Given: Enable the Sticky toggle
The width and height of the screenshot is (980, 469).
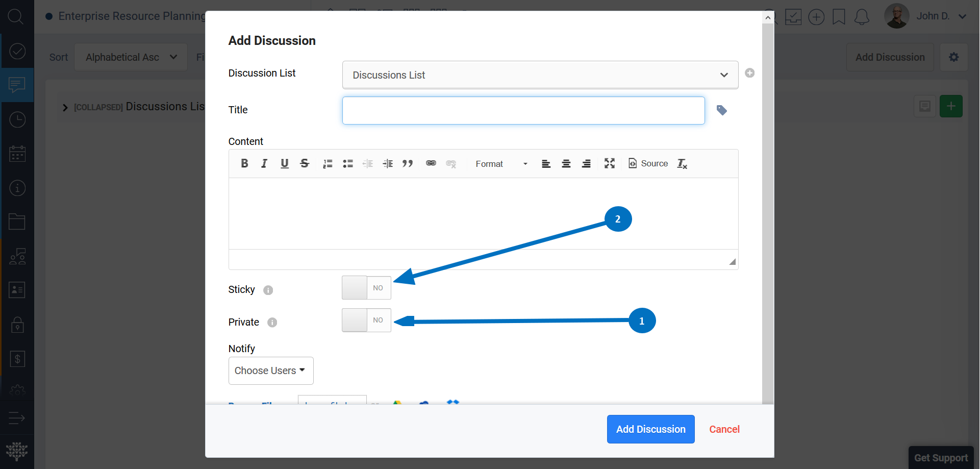Looking at the screenshot, I should point(366,288).
